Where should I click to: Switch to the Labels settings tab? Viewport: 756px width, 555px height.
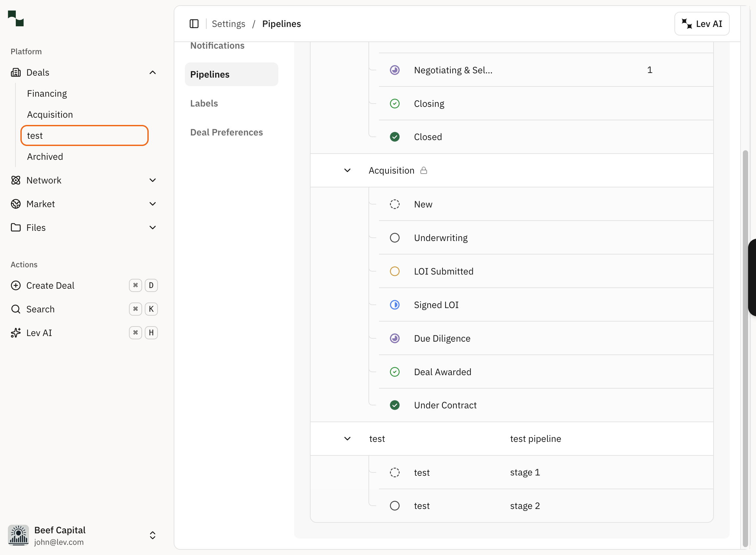click(204, 103)
